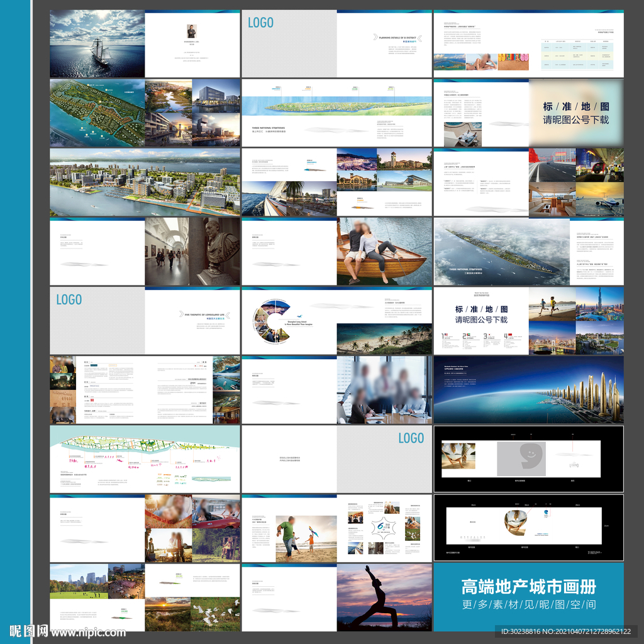Click the 高端地产城市画册 title text
The image size is (644, 644).
click(528, 587)
